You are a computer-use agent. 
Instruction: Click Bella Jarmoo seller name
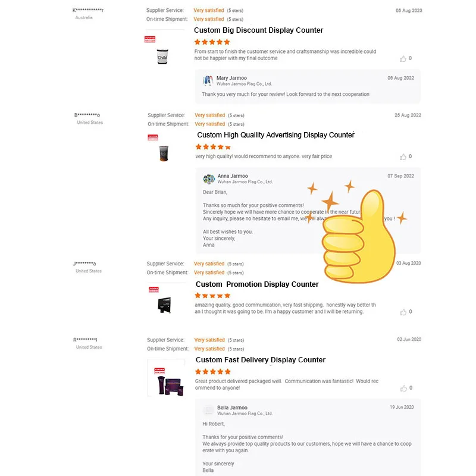(x=232, y=408)
